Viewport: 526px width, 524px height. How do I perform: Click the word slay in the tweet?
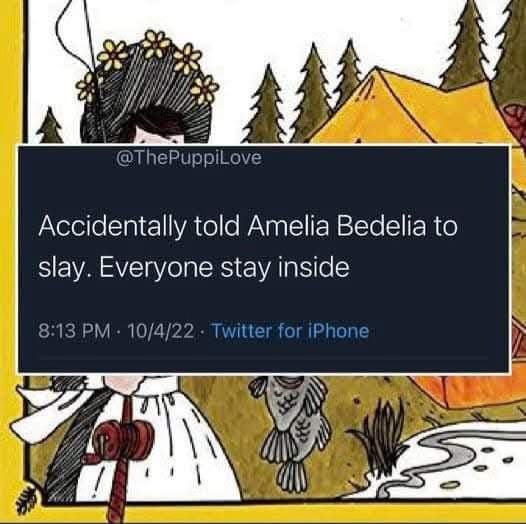point(60,269)
